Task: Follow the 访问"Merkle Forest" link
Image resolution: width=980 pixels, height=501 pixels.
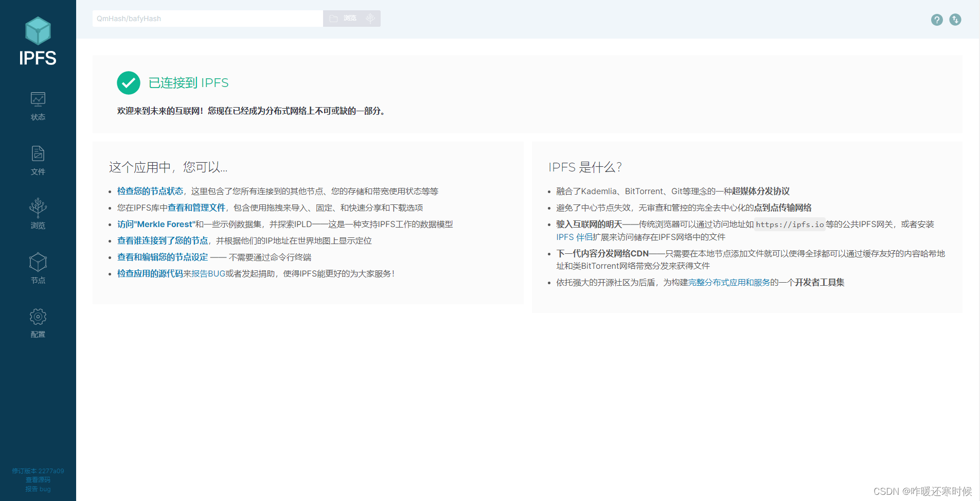Action: [x=156, y=224]
